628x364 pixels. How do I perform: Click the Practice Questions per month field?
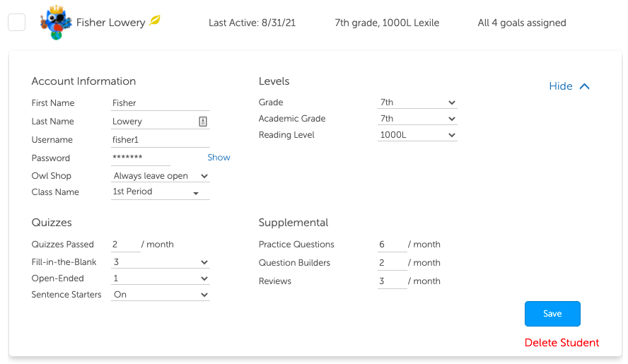pyautogui.click(x=392, y=245)
